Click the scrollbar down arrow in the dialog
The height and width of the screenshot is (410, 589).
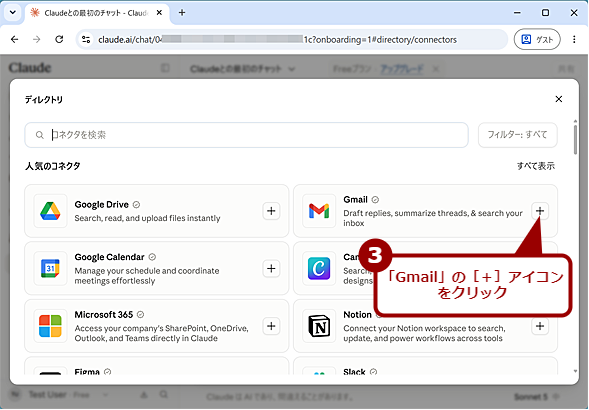[575, 371]
